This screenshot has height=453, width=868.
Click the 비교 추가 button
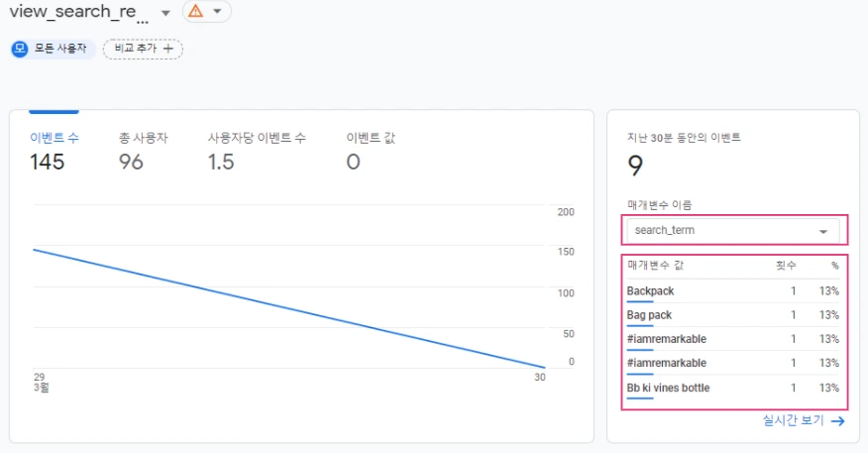pos(143,49)
